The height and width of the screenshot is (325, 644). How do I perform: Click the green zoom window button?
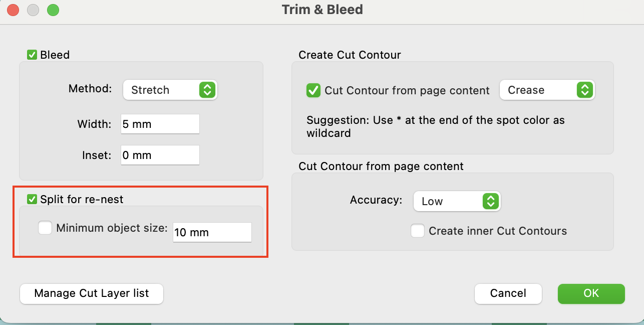[x=53, y=10]
